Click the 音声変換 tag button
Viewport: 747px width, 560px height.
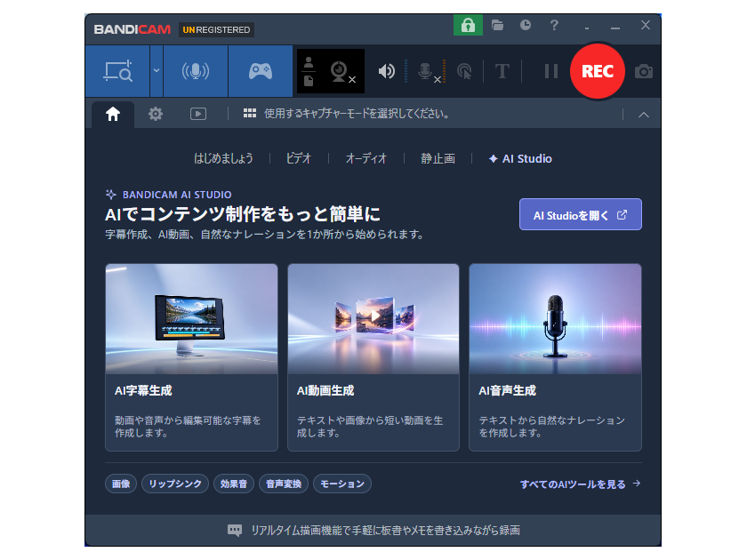coord(284,484)
